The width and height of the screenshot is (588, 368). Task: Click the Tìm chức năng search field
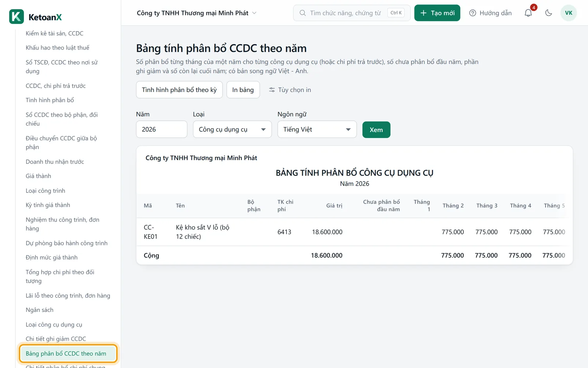(x=352, y=13)
